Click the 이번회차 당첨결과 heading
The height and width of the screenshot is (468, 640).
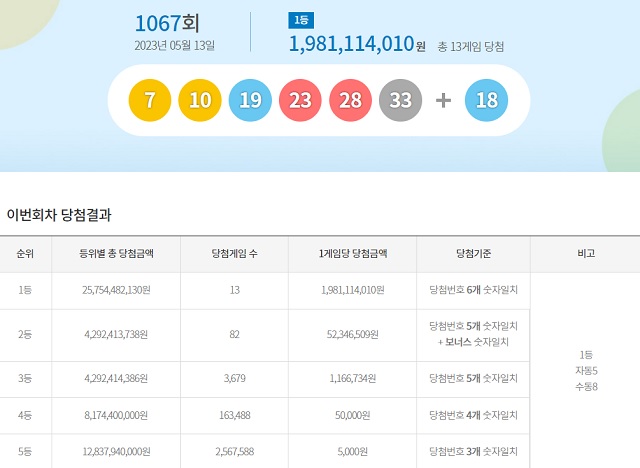[59, 215]
